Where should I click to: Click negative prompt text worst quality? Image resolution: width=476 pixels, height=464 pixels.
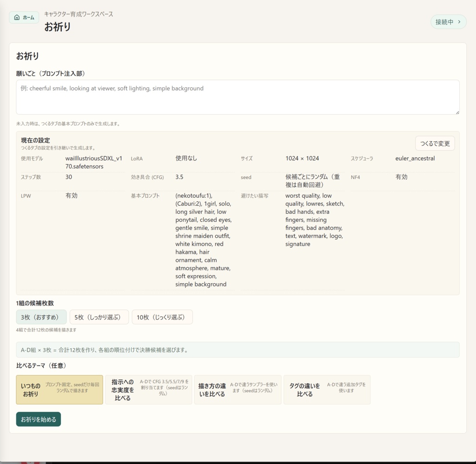tap(315, 220)
